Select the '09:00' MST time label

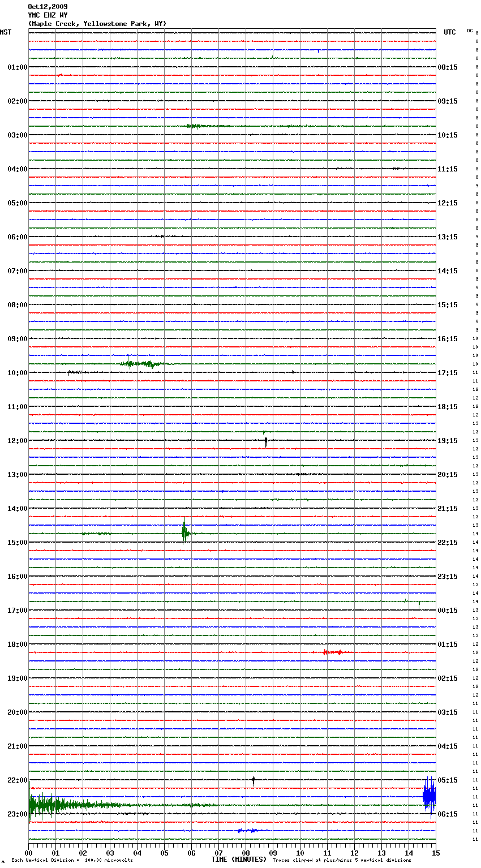tap(18, 339)
